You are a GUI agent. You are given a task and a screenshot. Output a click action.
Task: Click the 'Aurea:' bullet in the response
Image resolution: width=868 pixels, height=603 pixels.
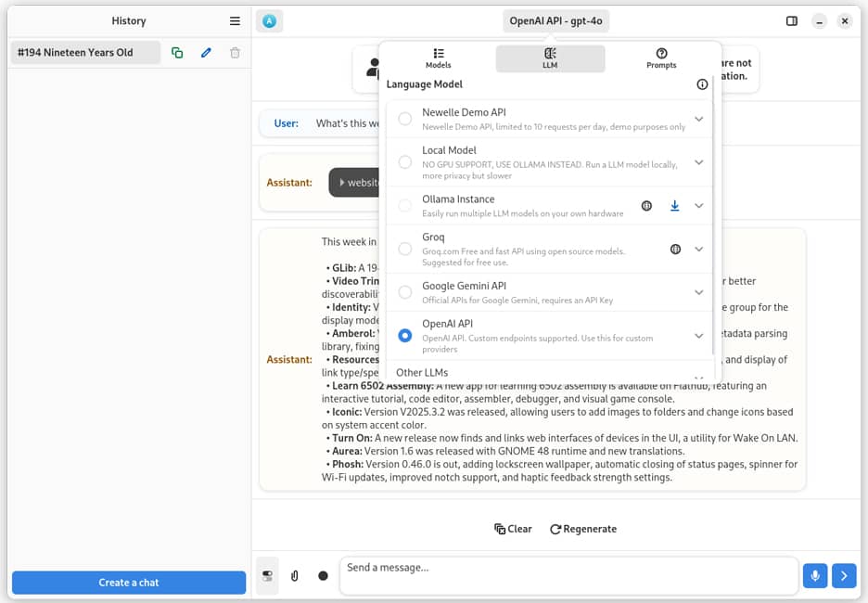tap(347, 451)
